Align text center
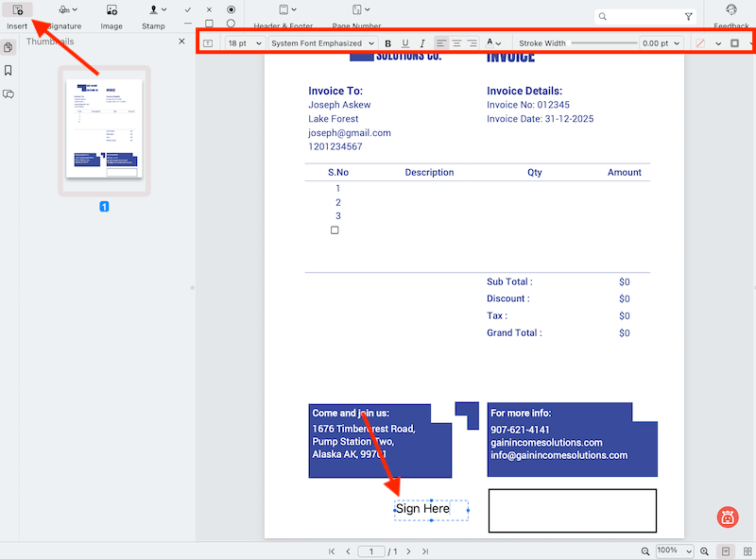The image size is (756, 559). (x=456, y=43)
